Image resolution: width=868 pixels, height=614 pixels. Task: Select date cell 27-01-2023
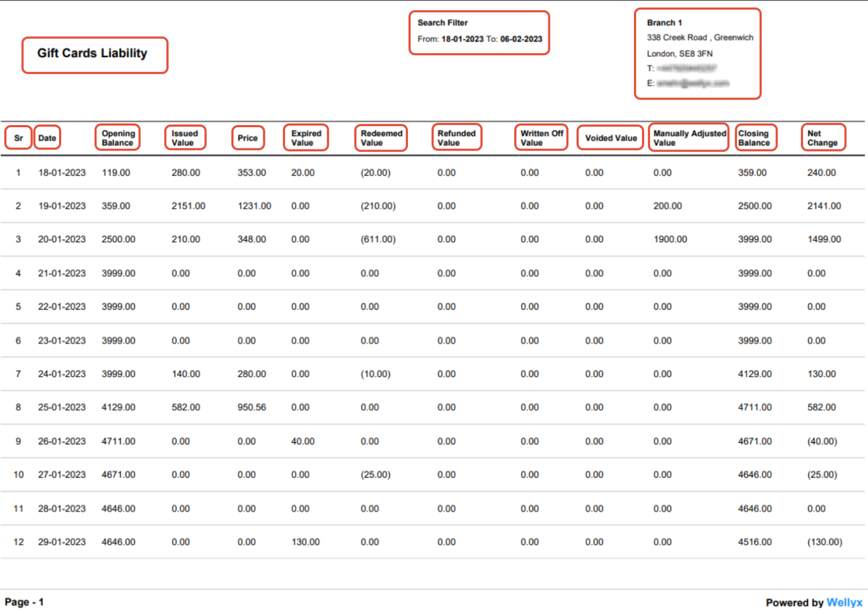(62, 475)
